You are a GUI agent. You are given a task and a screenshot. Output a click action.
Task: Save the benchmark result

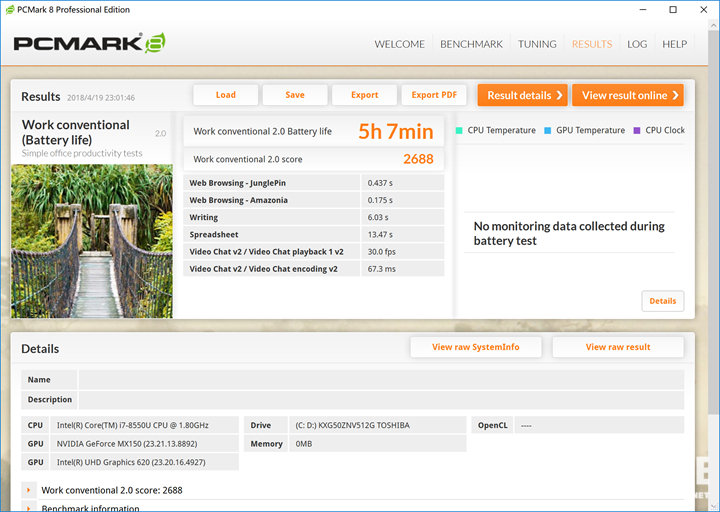(295, 95)
